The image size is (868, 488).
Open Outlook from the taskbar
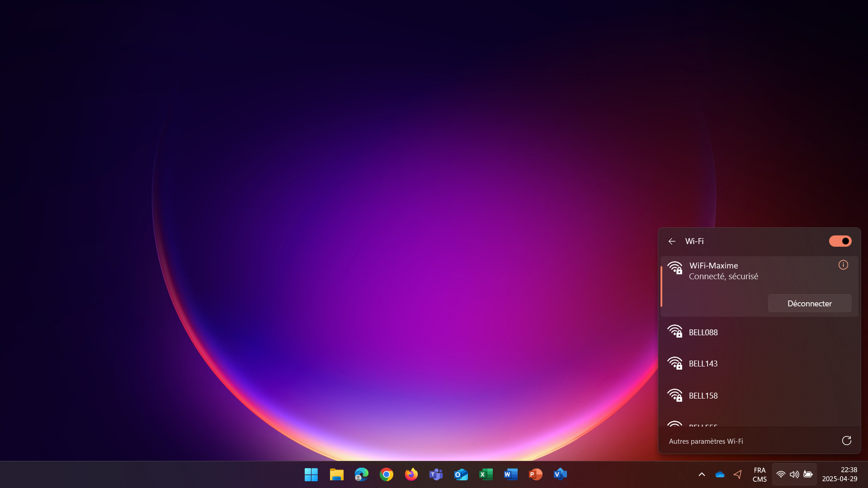[x=461, y=474]
